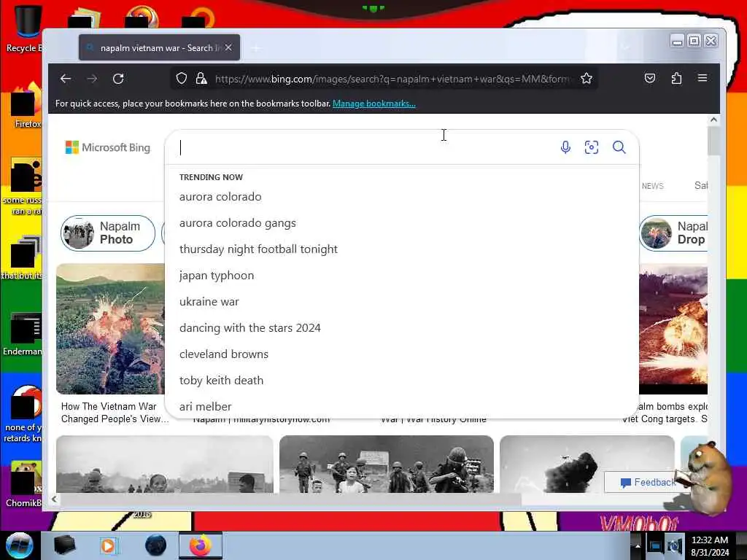Image resolution: width=747 pixels, height=560 pixels.
Task: Open the black box taskbar icon
Action: [64, 545]
